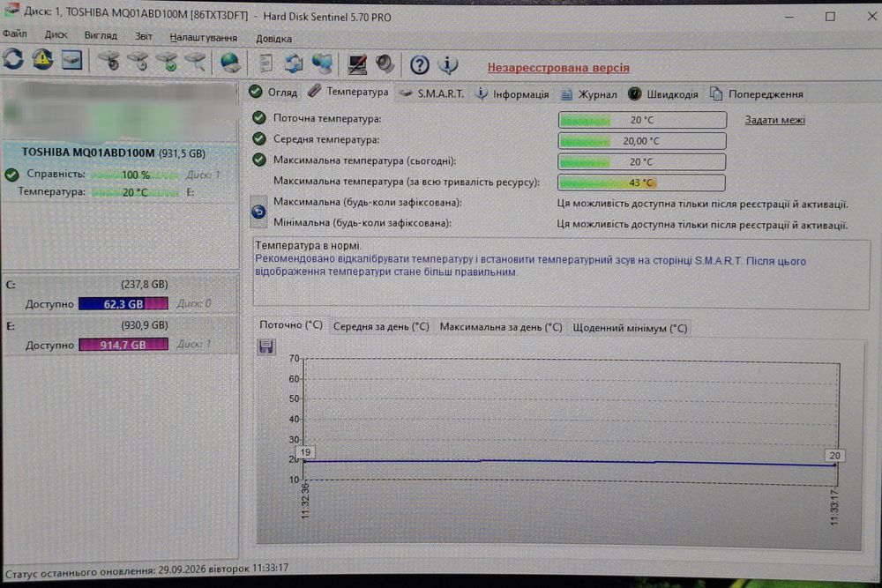Open the Налаштування menu
The width and height of the screenshot is (882, 588).
pos(203,38)
